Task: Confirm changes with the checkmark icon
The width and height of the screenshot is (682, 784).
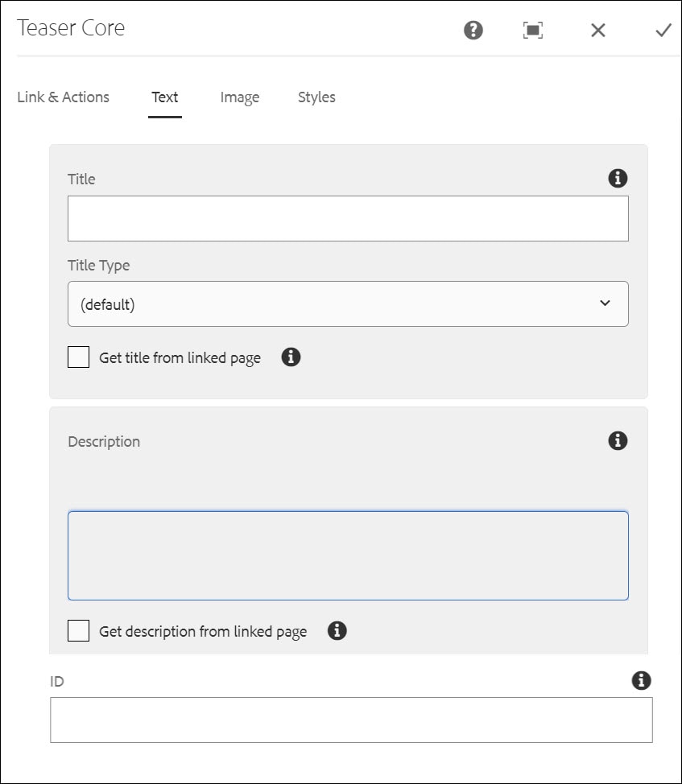Action: coord(663,31)
